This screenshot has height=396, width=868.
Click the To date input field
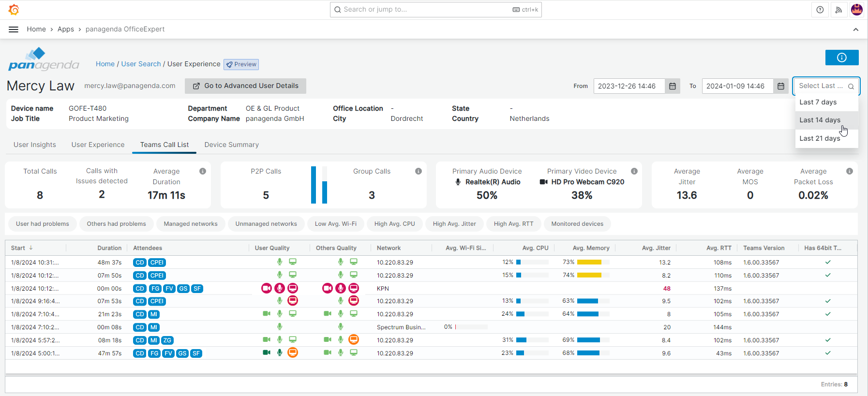point(737,86)
